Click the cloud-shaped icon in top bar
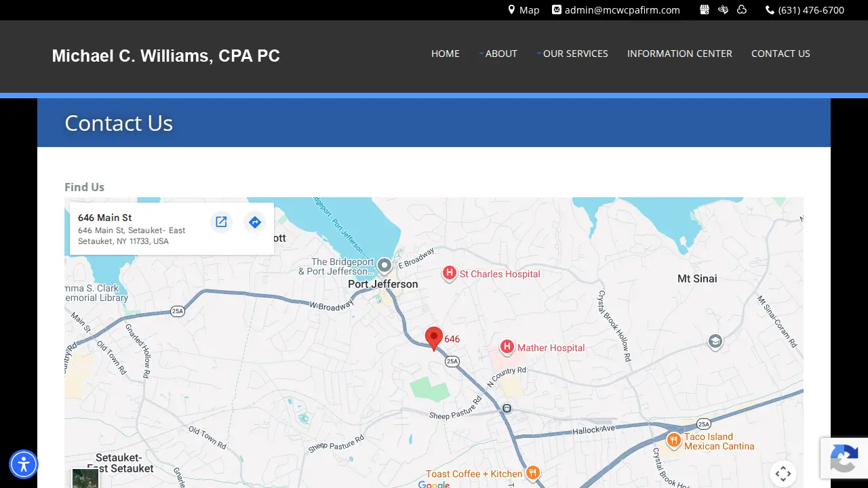 tap(742, 10)
